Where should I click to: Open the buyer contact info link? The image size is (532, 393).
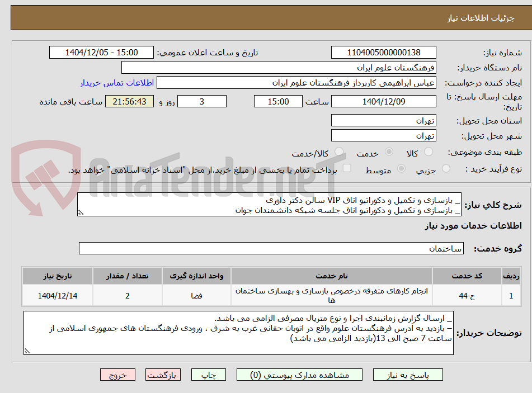(117, 83)
